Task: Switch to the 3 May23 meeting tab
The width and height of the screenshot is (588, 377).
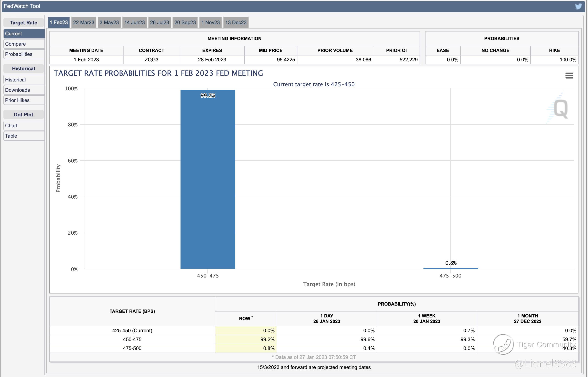Action: (x=109, y=23)
